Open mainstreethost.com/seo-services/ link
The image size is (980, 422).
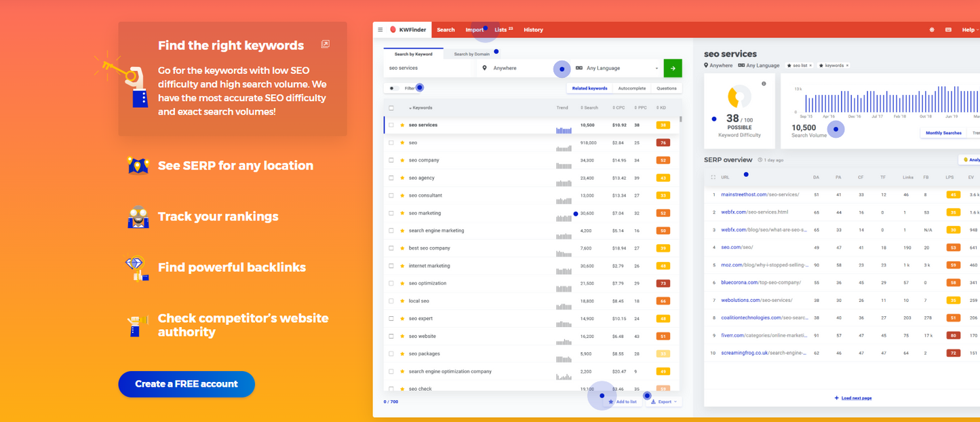click(x=760, y=194)
